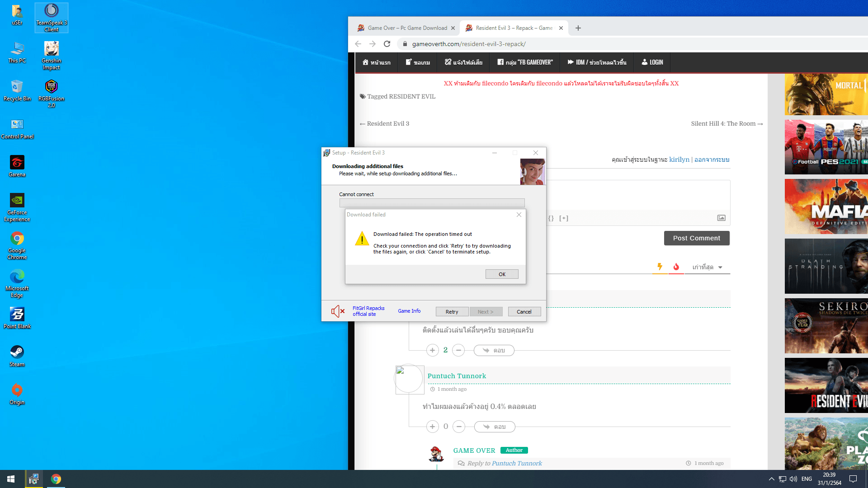Sort comments by the flame hot icon

pos(676,267)
